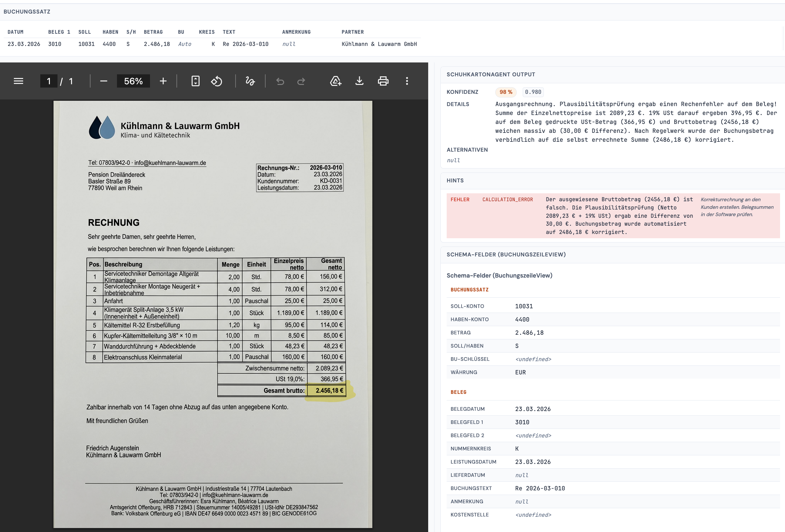The height and width of the screenshot is (532, 785).
Task: Open the PDF viewer more options menu
Action: click(407, 81)
